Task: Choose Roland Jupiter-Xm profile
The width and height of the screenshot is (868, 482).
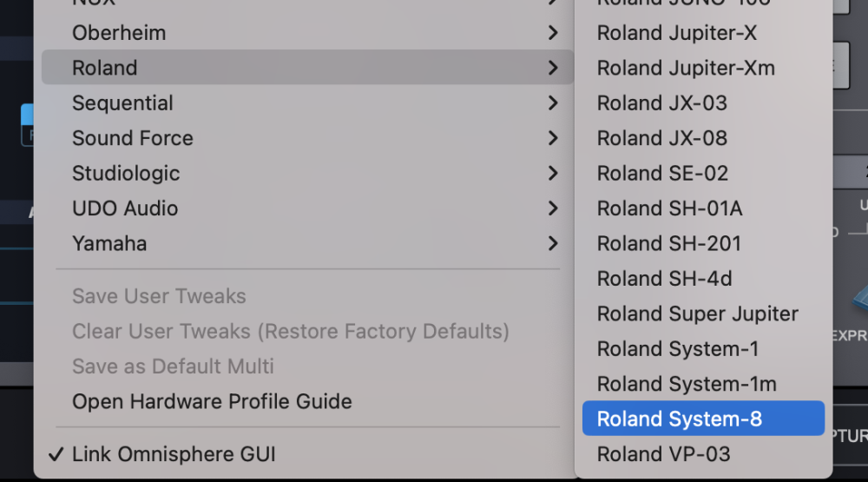Action: 686,68
